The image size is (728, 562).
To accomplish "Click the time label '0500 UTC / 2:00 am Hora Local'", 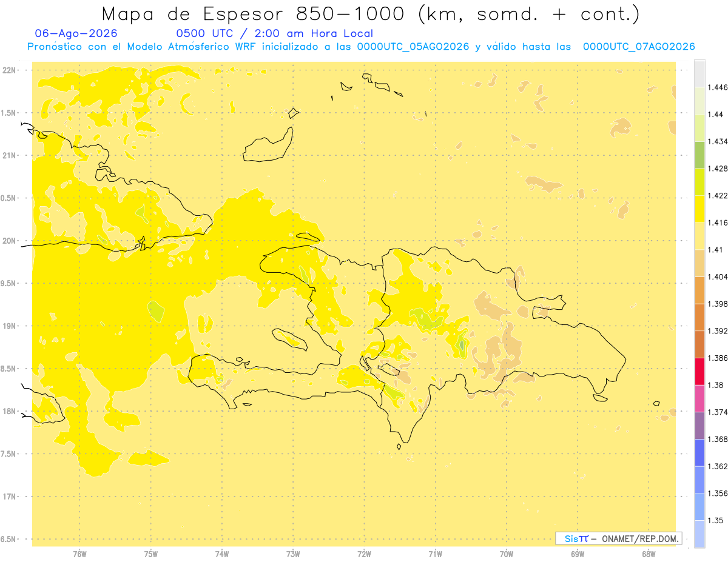I will 274,34.
